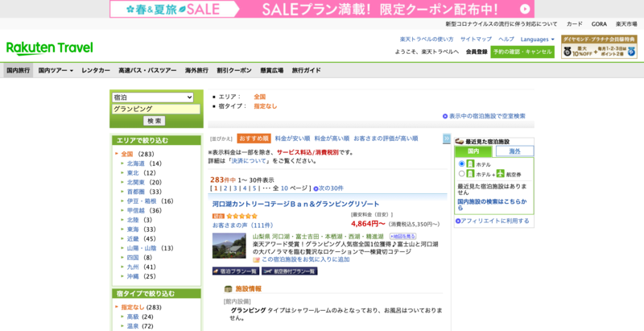The image size is (644, 331).
Task: Click 表示中の宿泊施設で空室検索 link
Action: tap(487, 116)
